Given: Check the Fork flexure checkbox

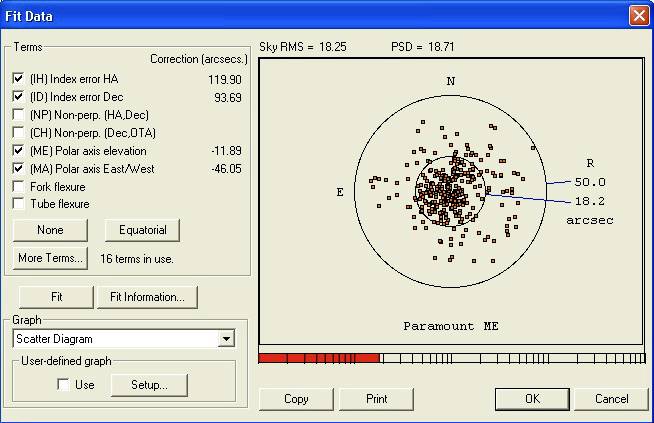Looking at the screenshot, I should tap(19, 187).
